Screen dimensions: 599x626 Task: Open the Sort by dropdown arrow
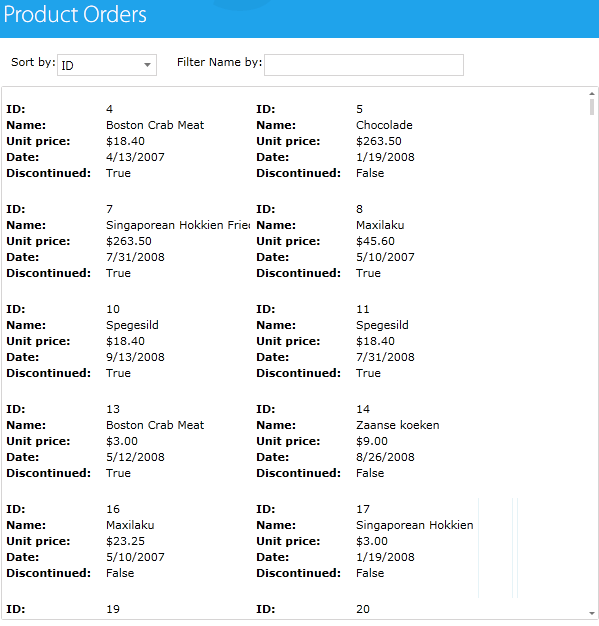(147, 65)
